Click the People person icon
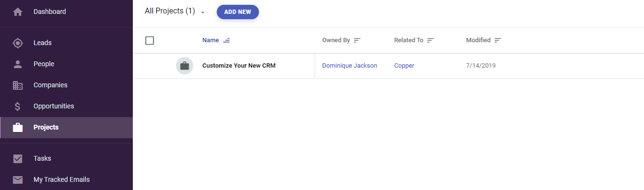This screenshot has height=190, width=644. (18, 64)
